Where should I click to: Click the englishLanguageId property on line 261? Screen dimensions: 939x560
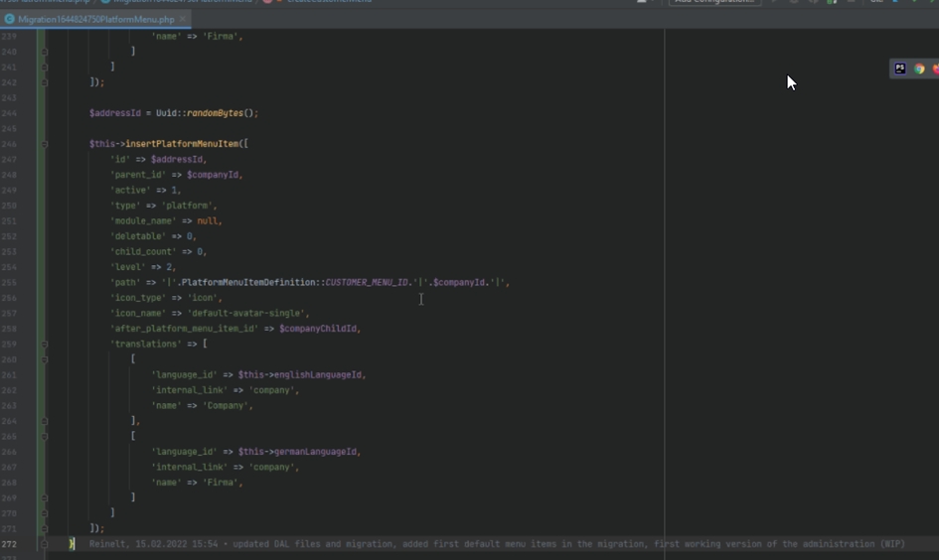(318, 374)
